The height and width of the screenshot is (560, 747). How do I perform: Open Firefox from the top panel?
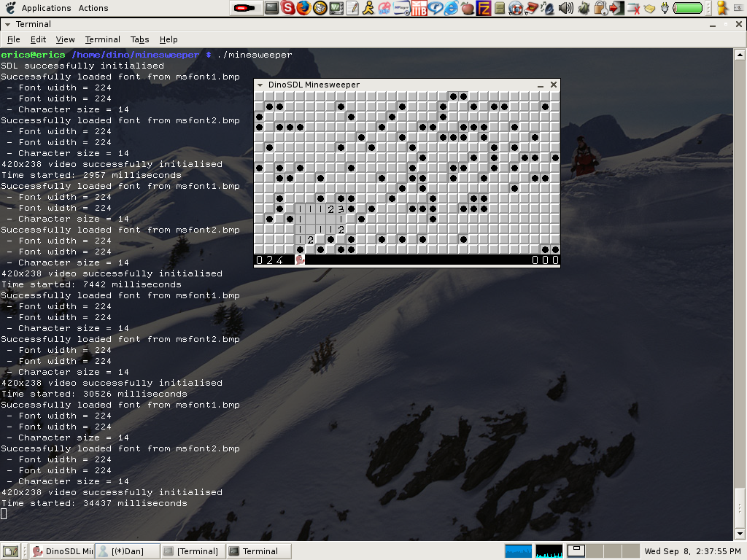click(303, 9)
